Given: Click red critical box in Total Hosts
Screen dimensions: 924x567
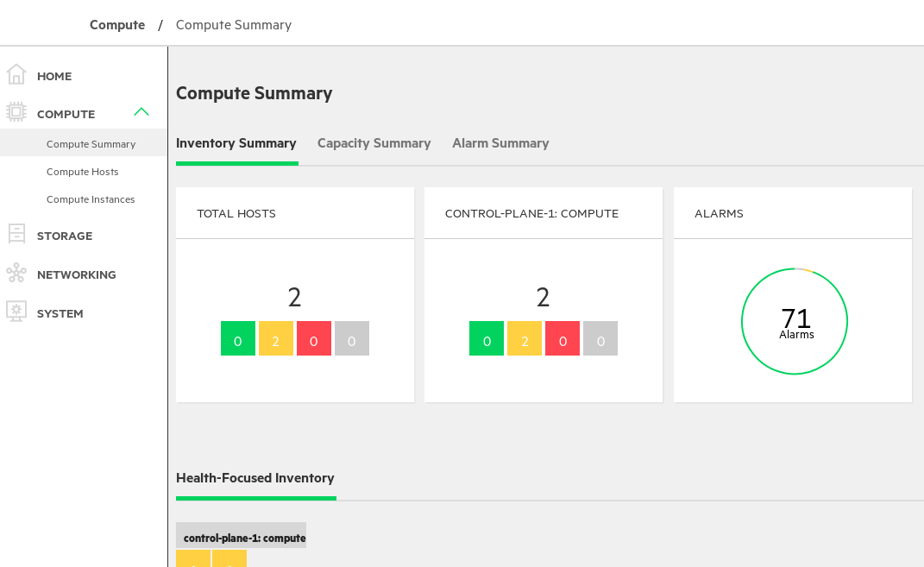Looking at the screenshot, I should coord(314,338).
